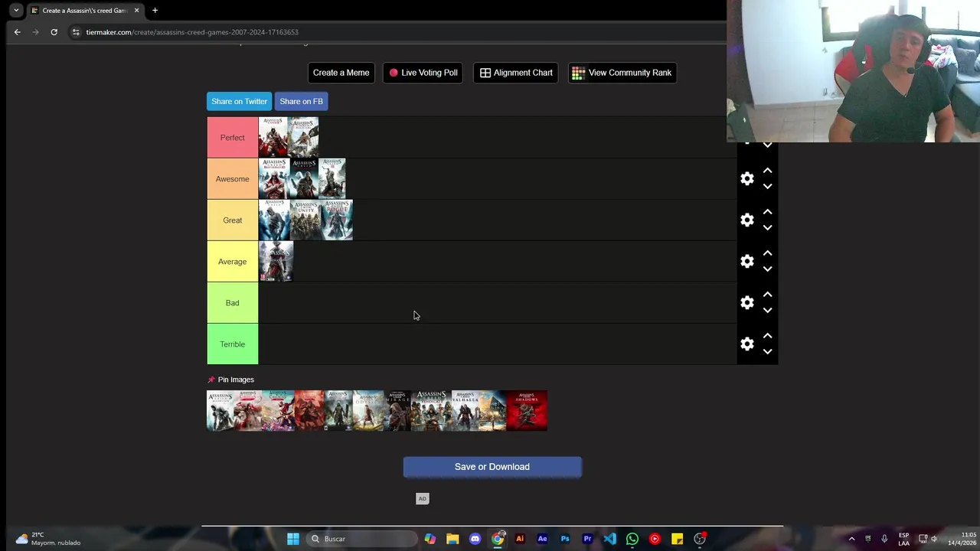
Task: Click the Awesome tier label
Action: [233, 179]
